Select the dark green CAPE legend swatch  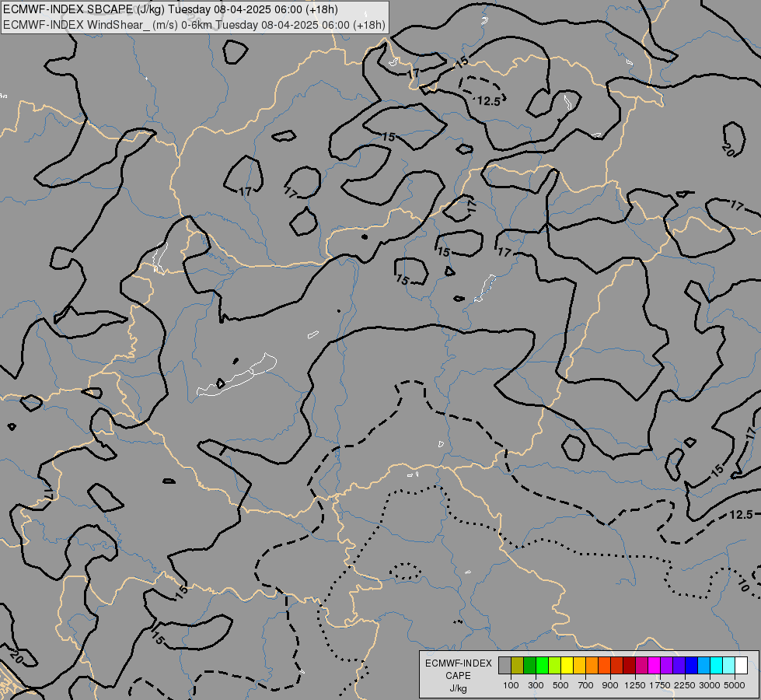click(x=529, y=665)
